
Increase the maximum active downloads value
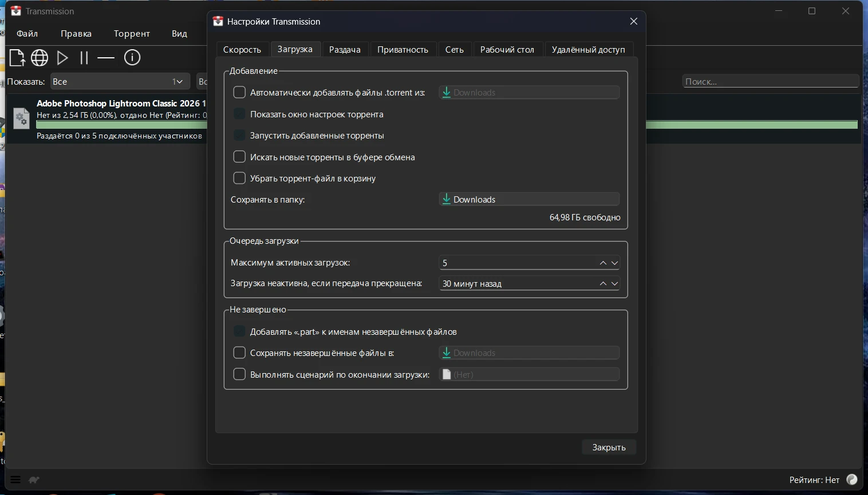pyautogui.click(x=603, y=263)
